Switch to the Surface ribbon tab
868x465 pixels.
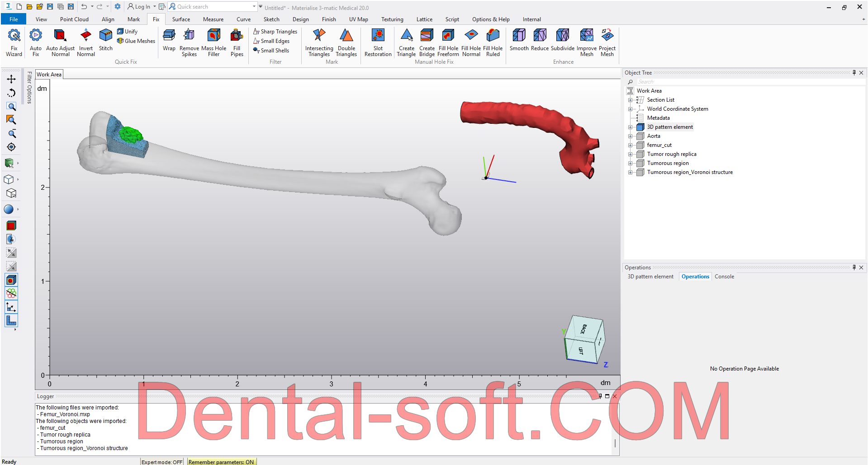click(181, 19)
